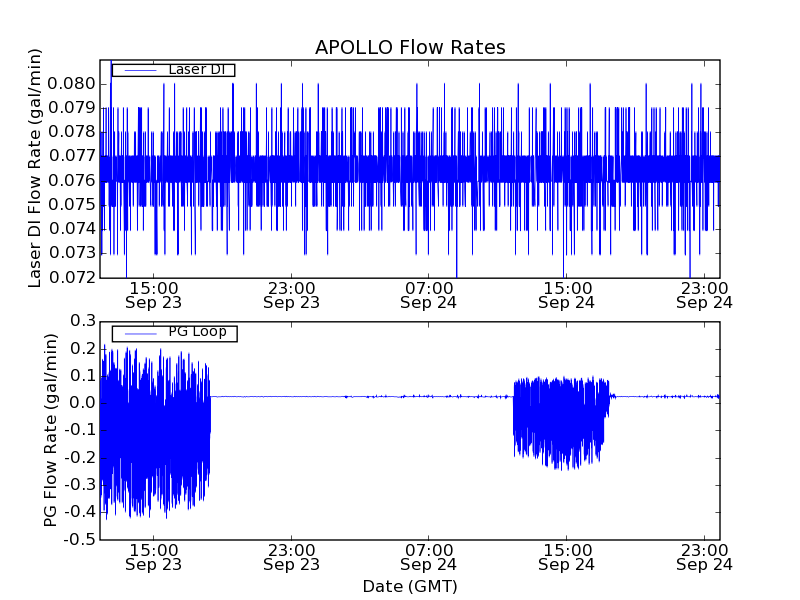800x600 pixels.
Task: Click the 0.0 tick label on PG plot
Action: (x=83, y=403)
